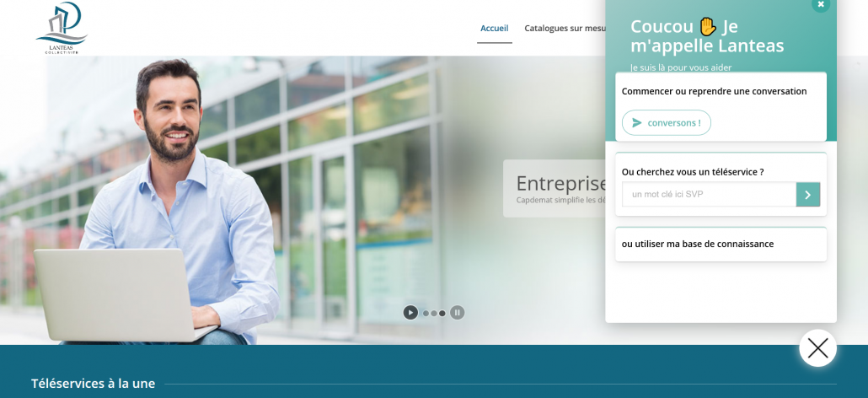Viewport: 868px width, 398px height.
Task: Click the Lanteas Collectivités logo
Action: 62,28
